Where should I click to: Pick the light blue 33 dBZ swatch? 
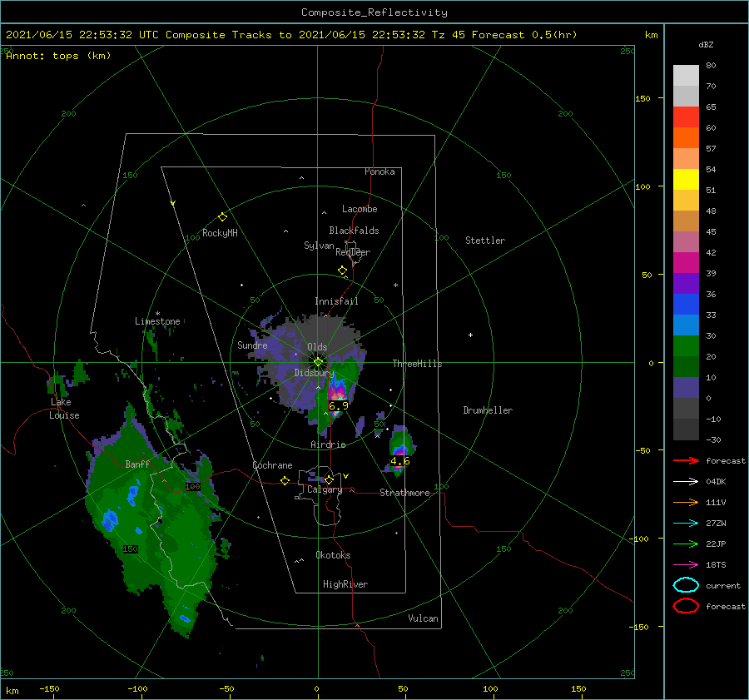coord(686,325)
